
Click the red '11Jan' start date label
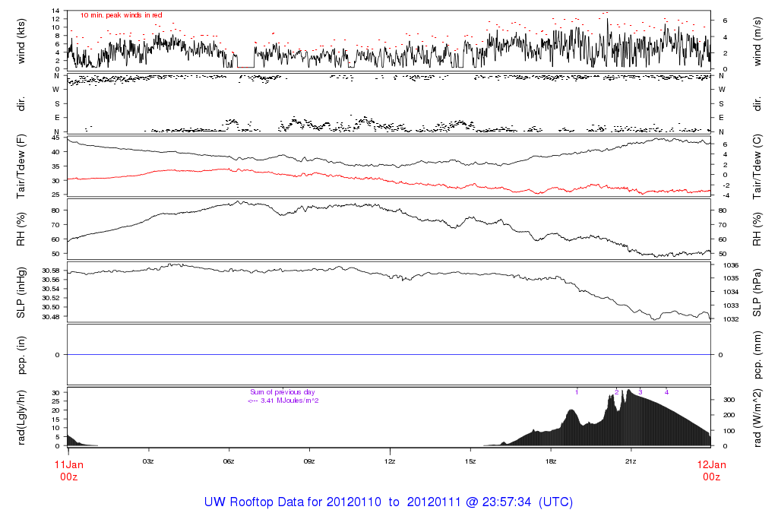(x=68, y=464)
